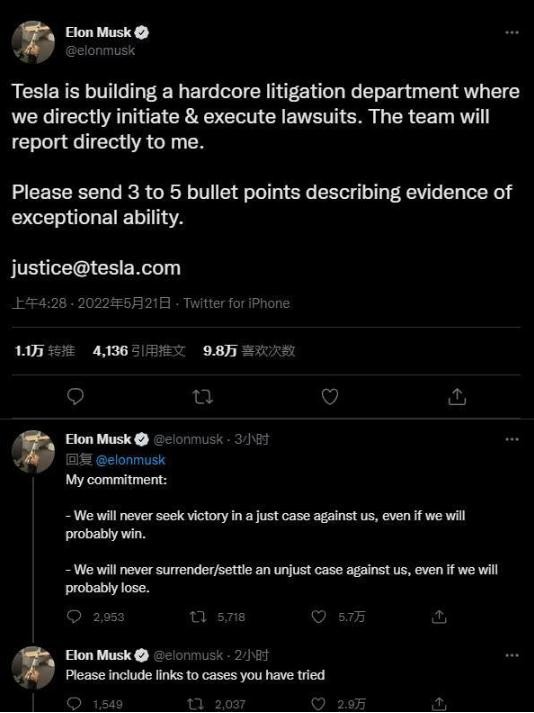View the 4,136 quote tweets list
Screen dimensions: 534x713
(x=139, y=351)
